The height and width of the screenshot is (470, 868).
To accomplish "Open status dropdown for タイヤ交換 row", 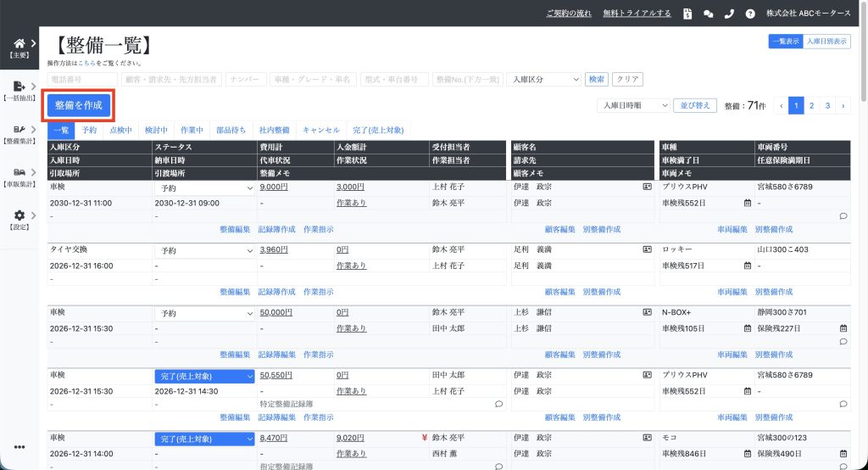I will (x=205, y=250).
